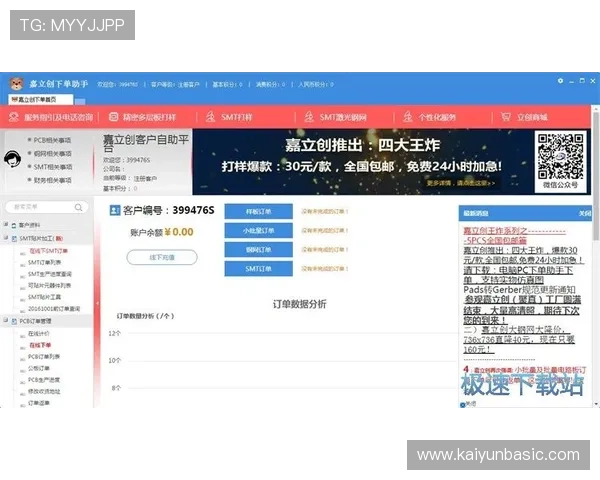The height and width of the screenshot is (480, 600).
Task: Select PCB生产进度 in the tree
Action: click(44, 380)
